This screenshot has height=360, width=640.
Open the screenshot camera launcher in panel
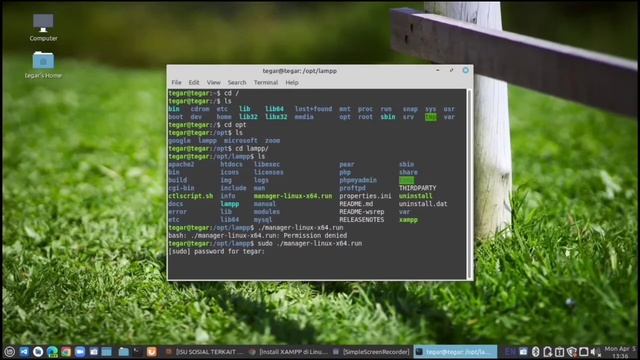93,351
